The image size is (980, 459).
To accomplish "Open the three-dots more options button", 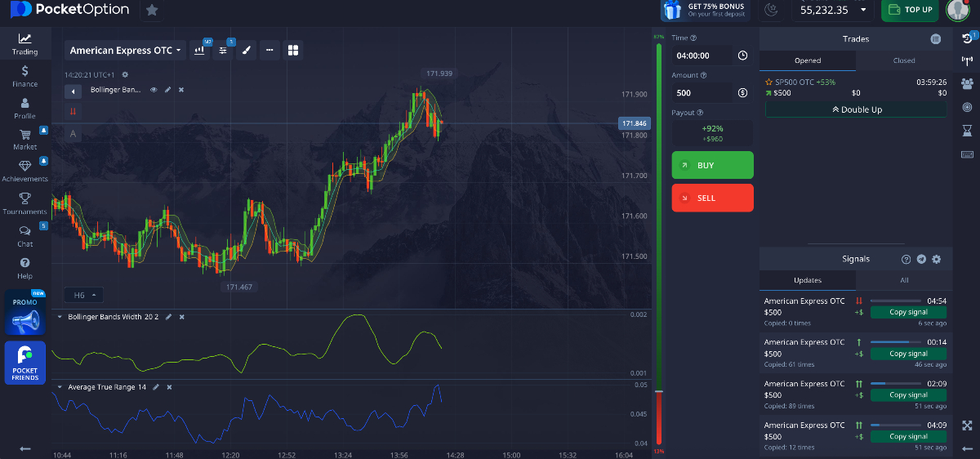I will coord(269,51).
